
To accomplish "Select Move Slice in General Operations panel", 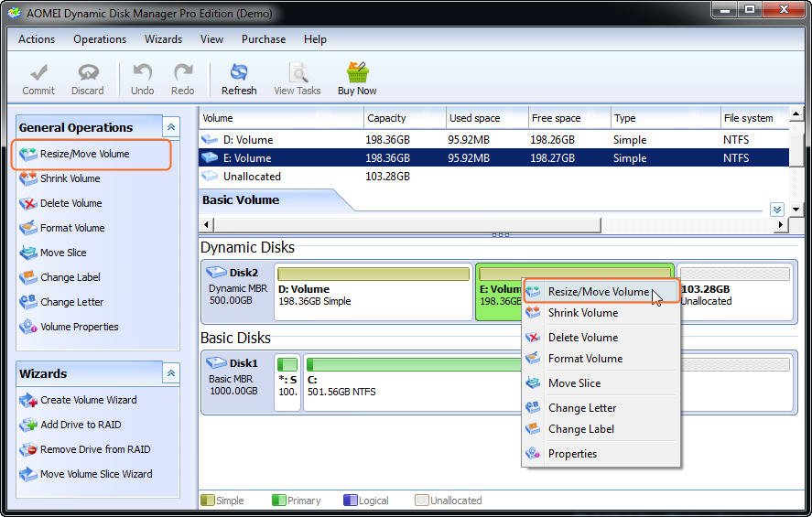I will click(x=63, y=253).
